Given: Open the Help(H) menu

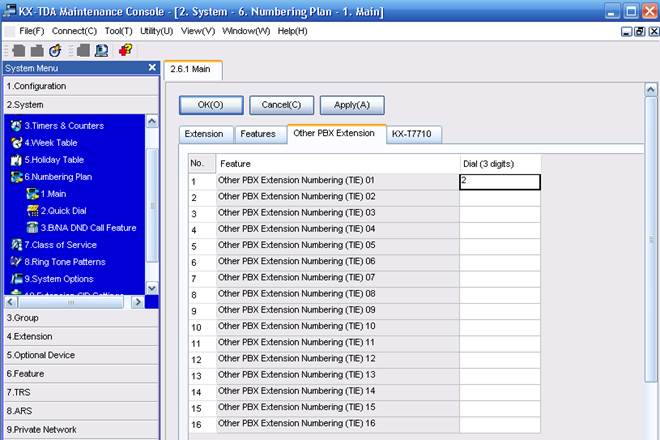Looking at the screenshot, I should [292, 31].
